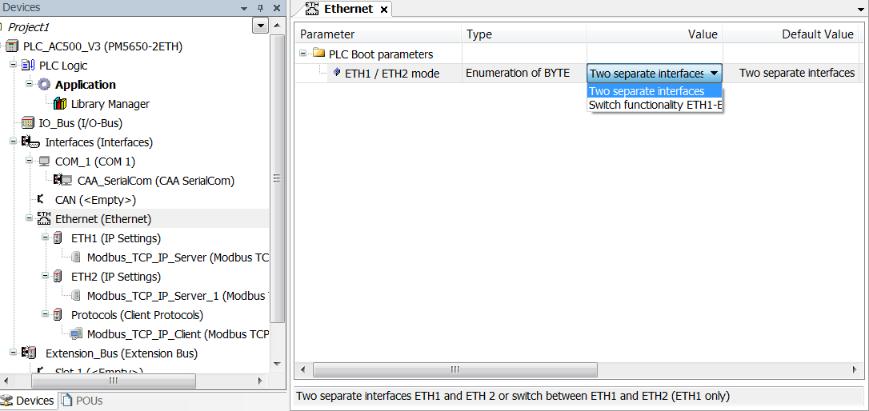Collapse the PLC Logic tree node
Viewport: 869px width, 411px height.
pyautogui.click(x=14, y=65)
